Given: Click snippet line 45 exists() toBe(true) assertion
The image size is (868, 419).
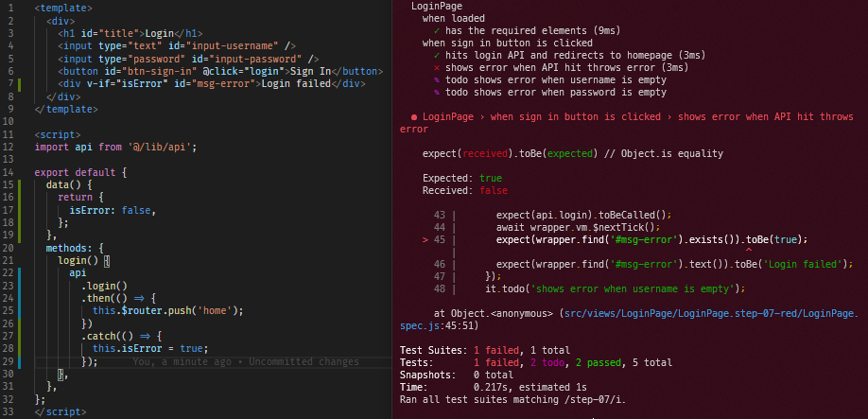Looking at the screenshot, I should pos(652,239).
